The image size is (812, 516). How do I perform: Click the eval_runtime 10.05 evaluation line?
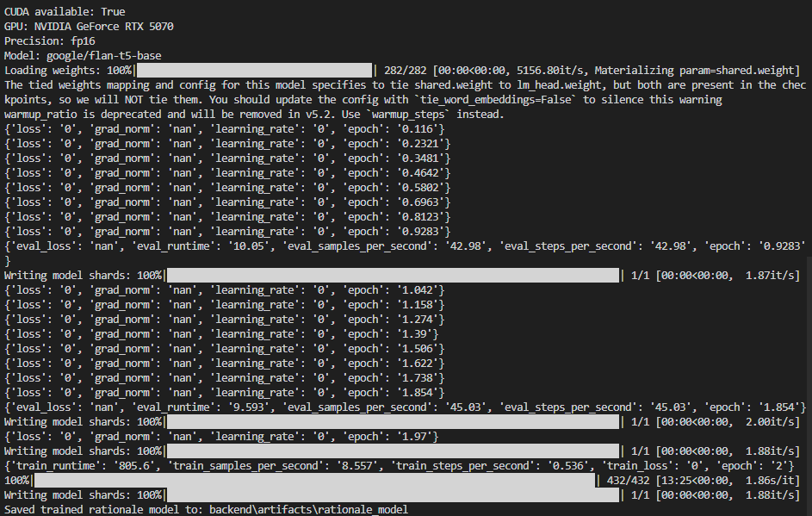405,246
